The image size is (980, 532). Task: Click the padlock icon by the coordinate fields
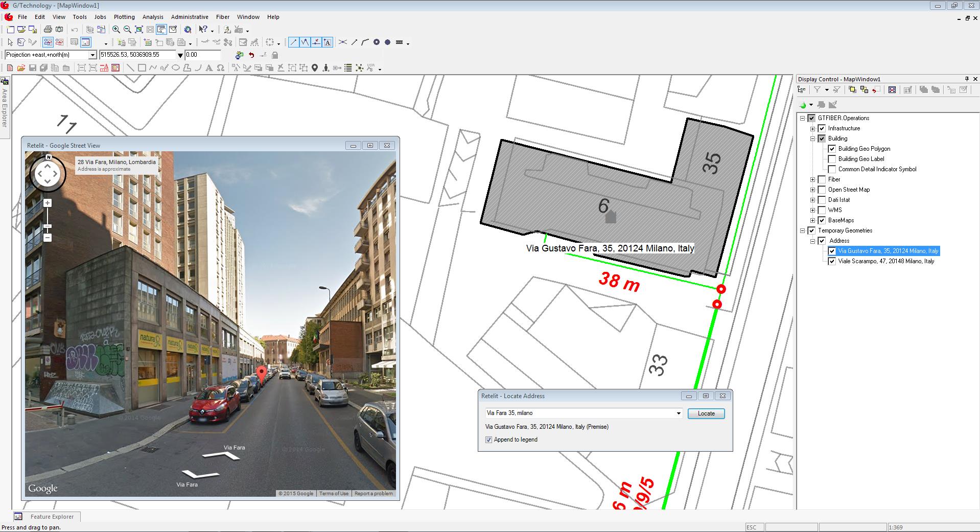coord(275,55)
